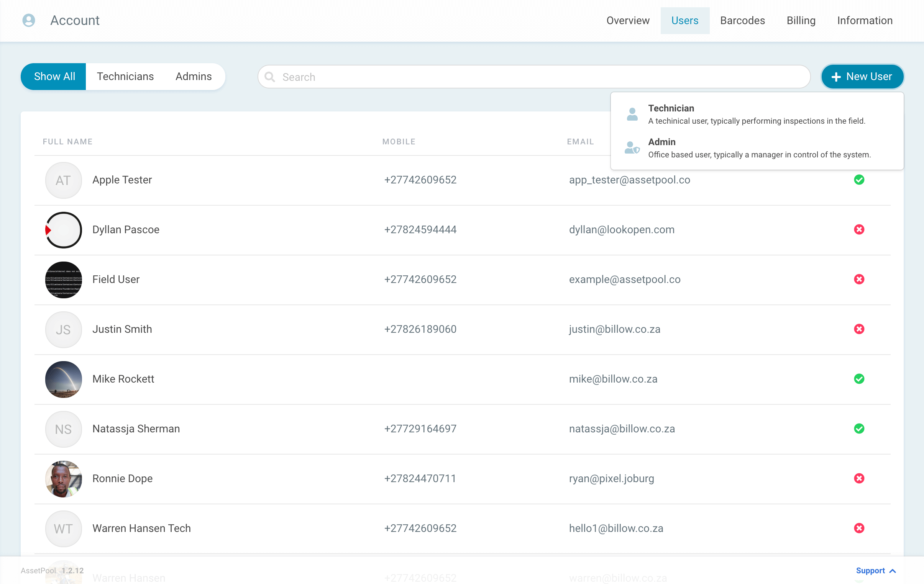Switch to the Barcodes tab
The width and height of the screenshot is (924, 584).
742,20
